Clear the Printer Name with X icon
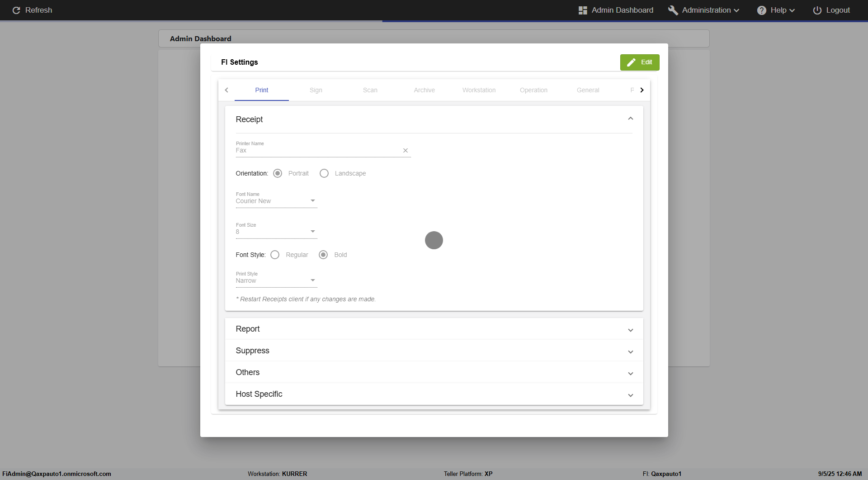This screenshot has width=868, height=480. (406, 151)
